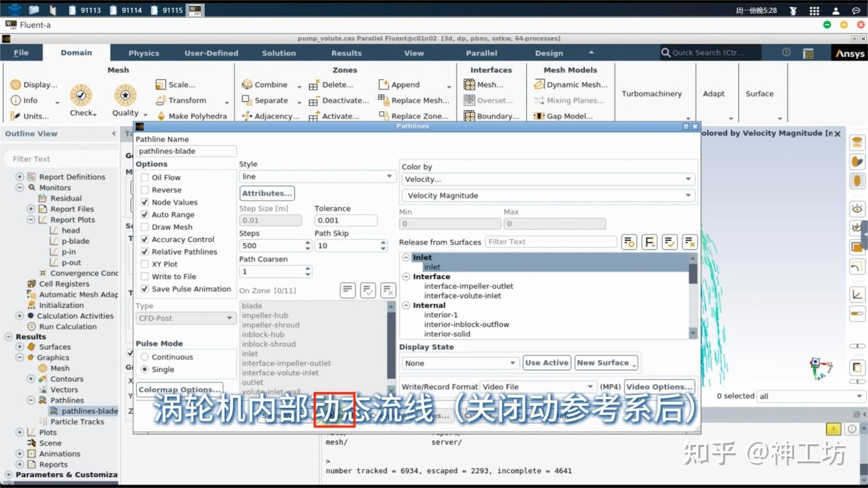Click the Tolerance input field
The image size is (868, 488).
346,220
